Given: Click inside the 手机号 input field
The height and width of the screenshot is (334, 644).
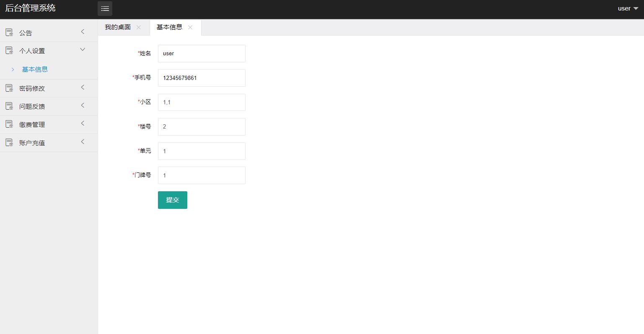Looking at the screenshot, I should point(201,78).
